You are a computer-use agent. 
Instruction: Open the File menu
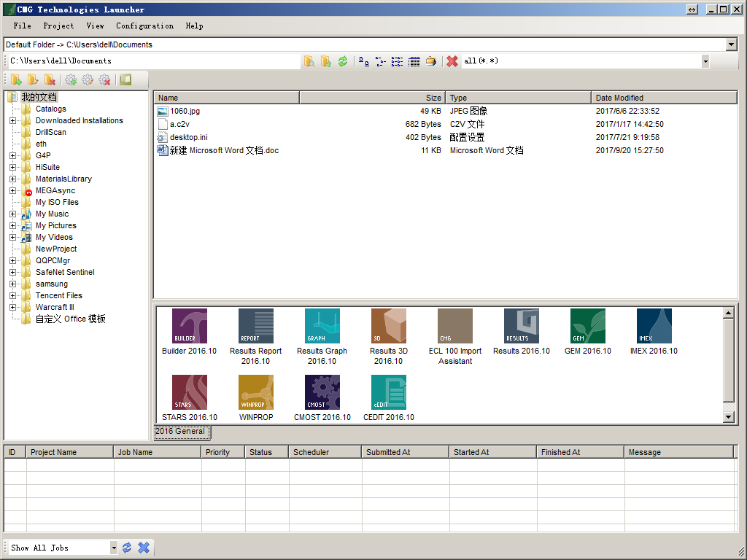(x=23, y=26)
